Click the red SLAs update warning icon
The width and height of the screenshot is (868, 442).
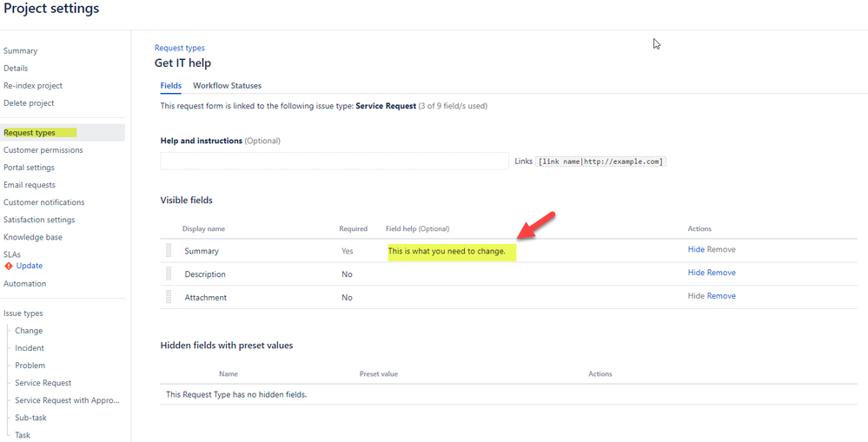9,266
